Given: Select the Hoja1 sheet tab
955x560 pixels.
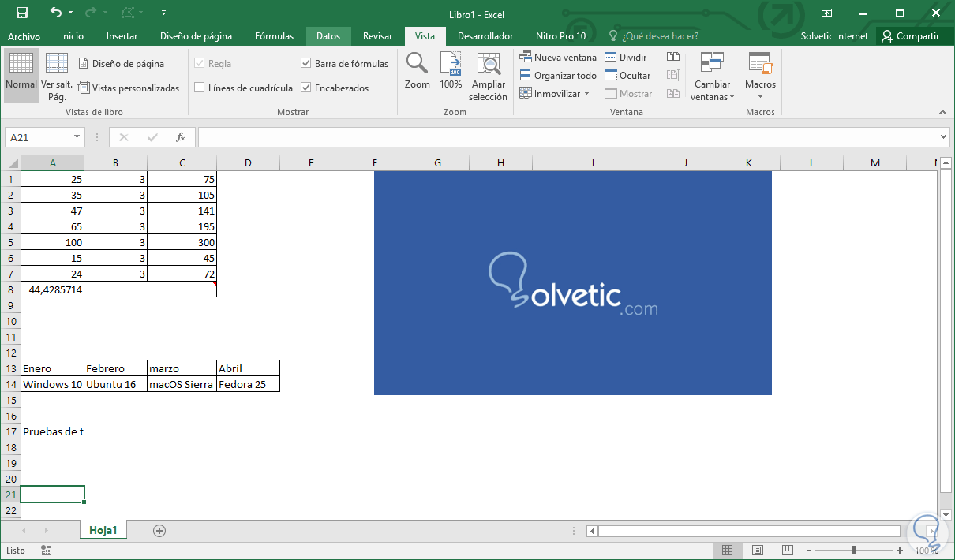Looking at the screenshot, I should point(103,531).
